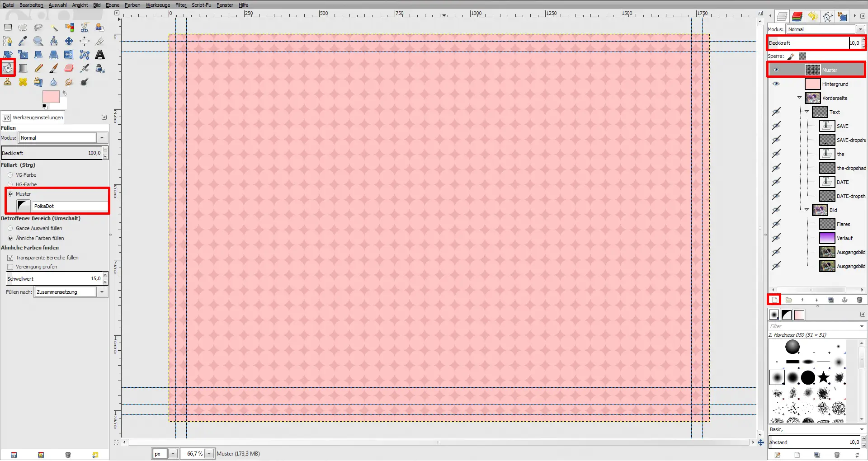Choose the Move tool
Screen dimensions: 868x461
[x=69, y=41]
